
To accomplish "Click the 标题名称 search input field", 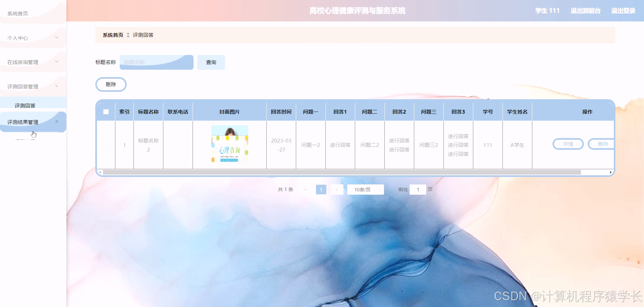I will (x=156, y=62).
